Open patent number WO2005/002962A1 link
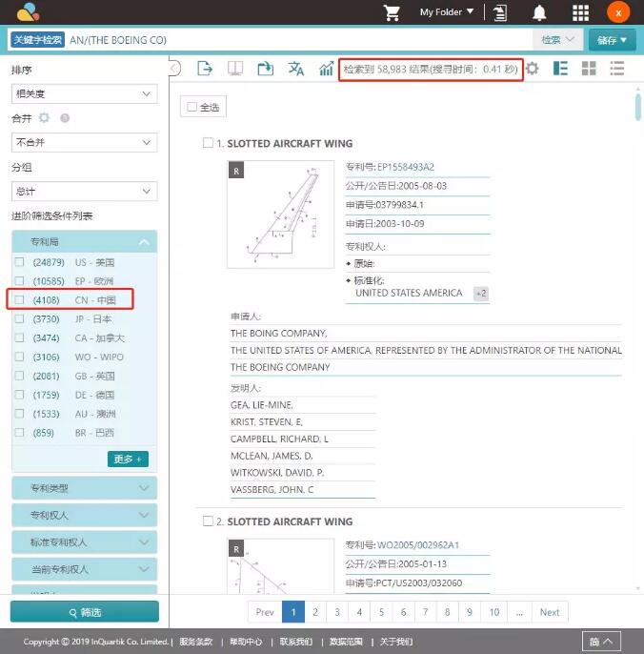Image resolution: width=644 pixels, height=654 pixels. (x=418, y=544)
